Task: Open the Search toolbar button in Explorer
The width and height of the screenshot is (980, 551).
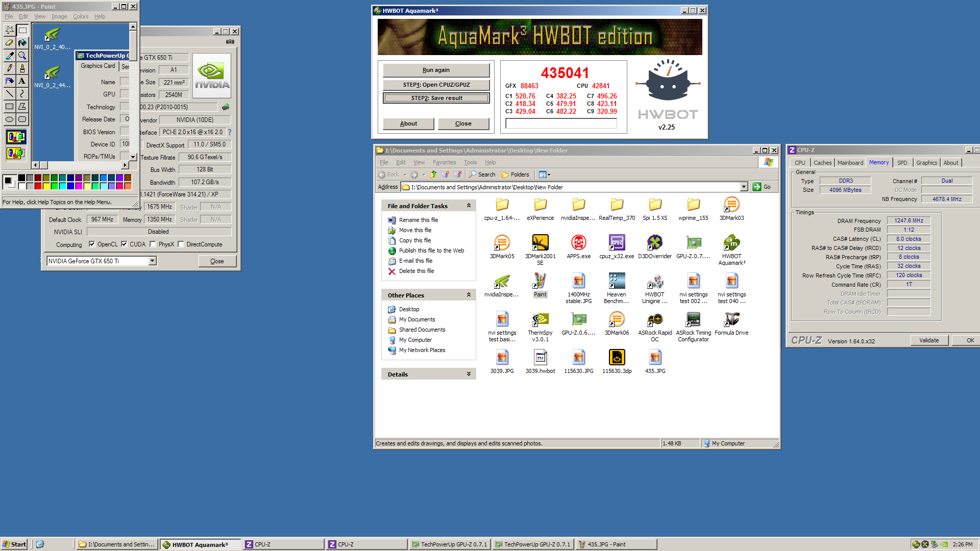Action: tap(482, 174)
